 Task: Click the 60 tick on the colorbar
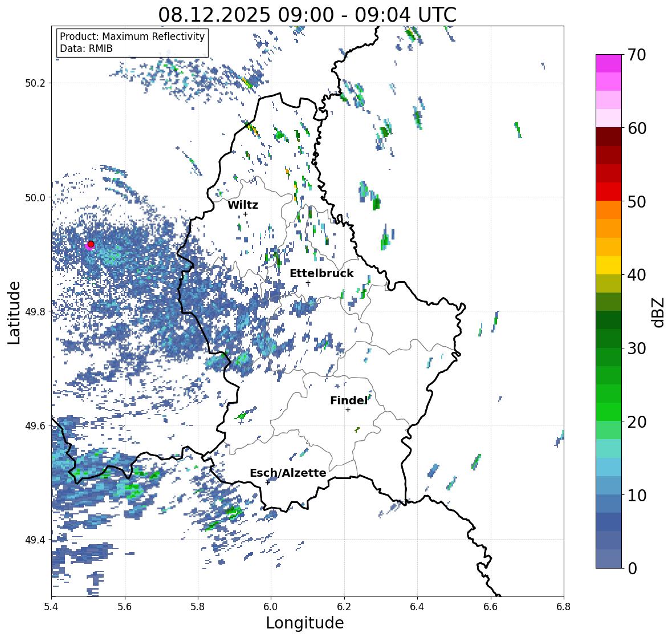coord(637,128)
